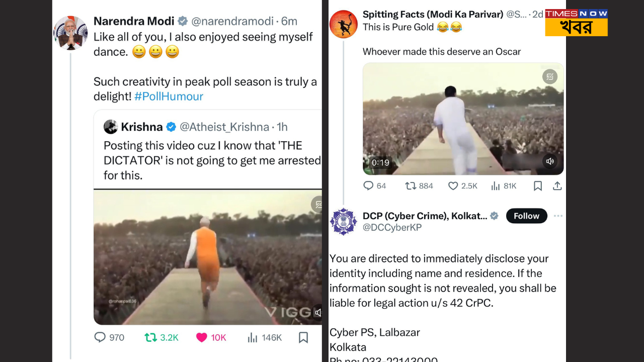Viewport: 644px width, 362px height.
Task: Bookmark Narendra Modi's tweet
Action: click(303, 337)
